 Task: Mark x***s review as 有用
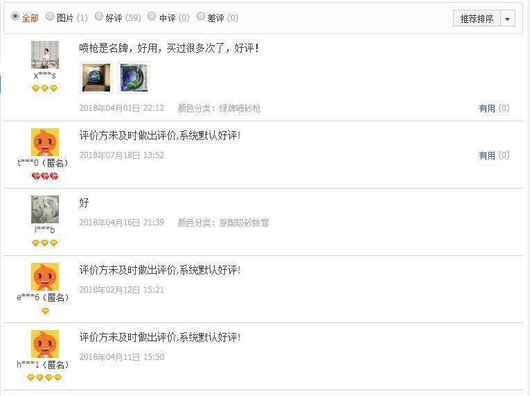point(487,108)
